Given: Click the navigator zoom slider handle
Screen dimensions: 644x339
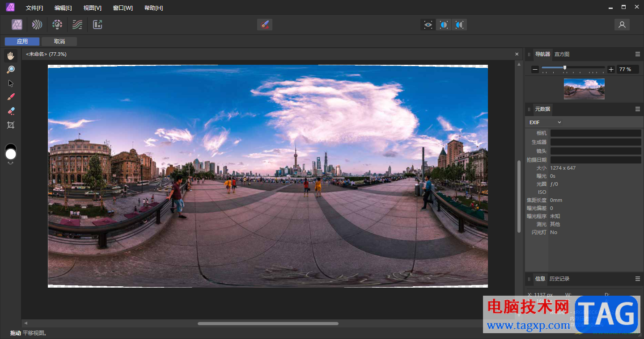Looking at the screenshot, I should coord(565,68).
